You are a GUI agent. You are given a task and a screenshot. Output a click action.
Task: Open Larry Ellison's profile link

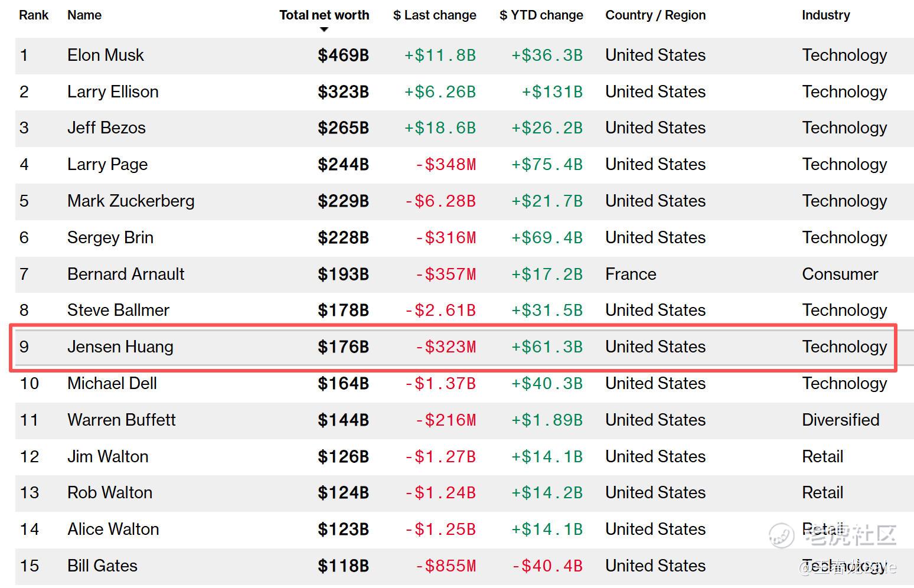point(113,92)
